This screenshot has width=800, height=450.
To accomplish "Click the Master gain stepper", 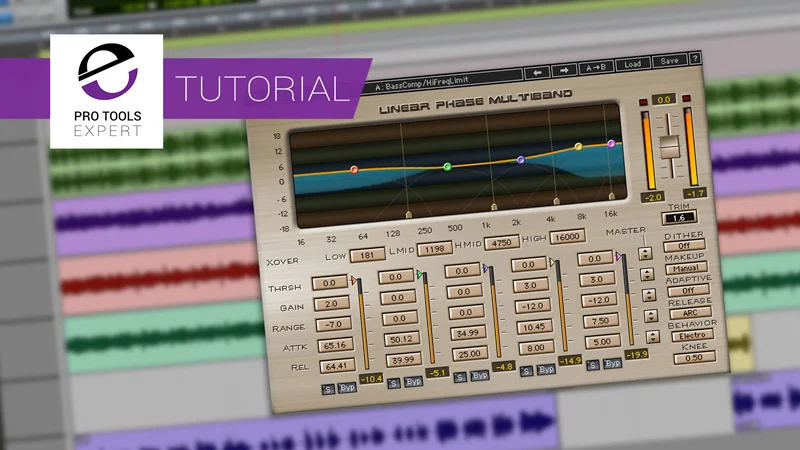I will 647,274.
